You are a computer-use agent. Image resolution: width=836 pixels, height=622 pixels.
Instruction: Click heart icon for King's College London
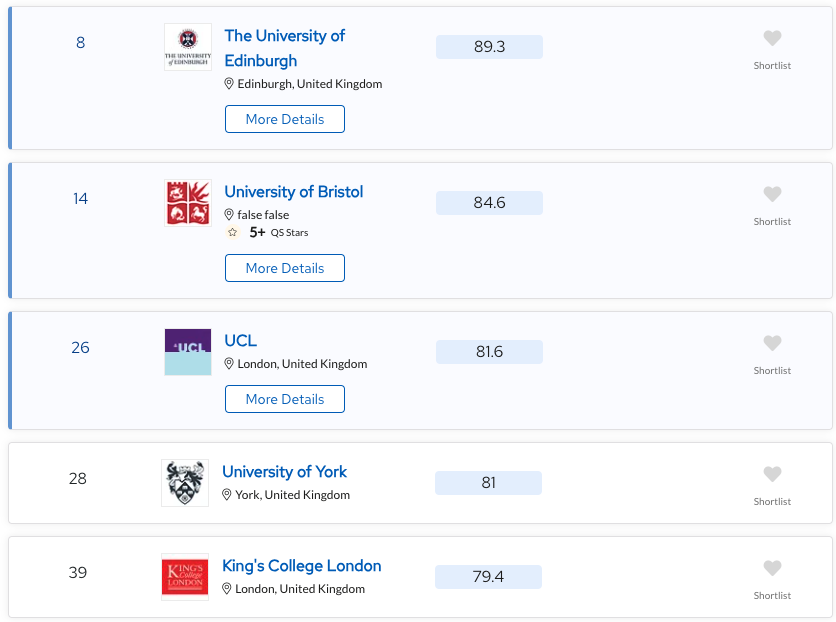[x=772, y=568]
